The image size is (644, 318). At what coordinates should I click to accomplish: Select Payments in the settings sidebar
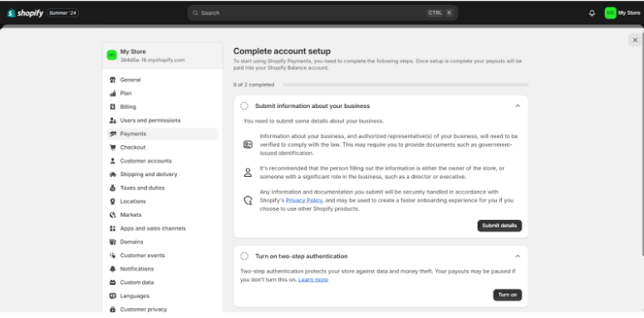click(163, 134)
